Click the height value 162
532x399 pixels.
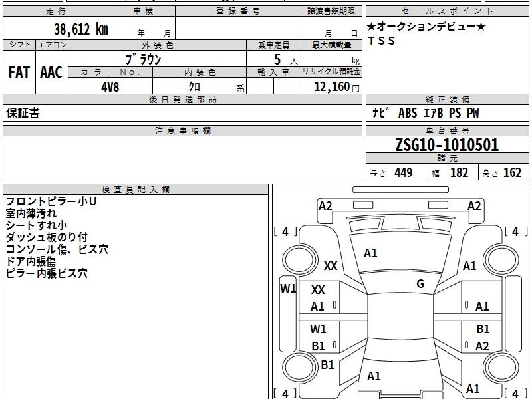(x=512, y=172)
